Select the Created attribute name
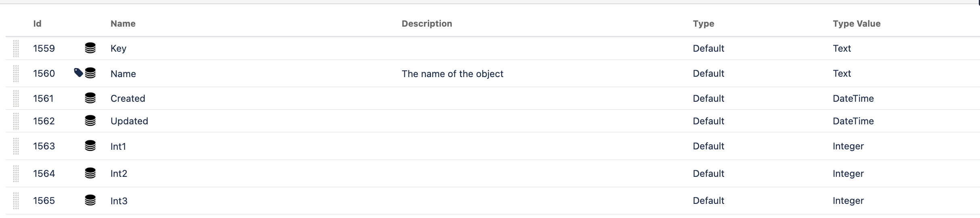Viewport: 980px width, 218px height. tap(128, 99)
